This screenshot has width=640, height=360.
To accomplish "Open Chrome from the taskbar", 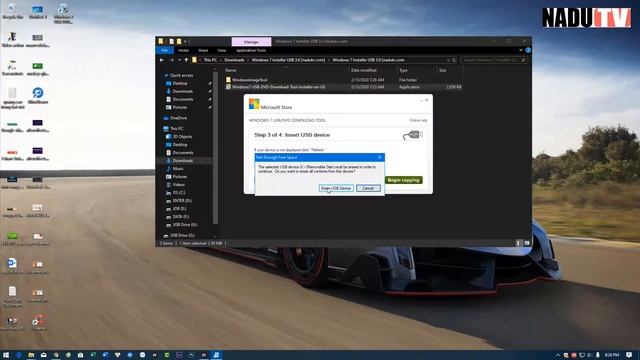I will [56, 355].
